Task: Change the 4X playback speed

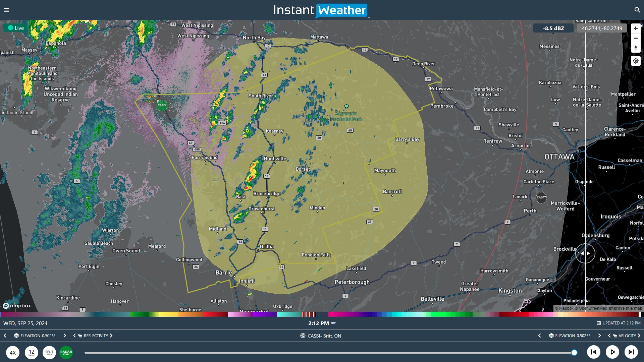Action: click(13, 353)
